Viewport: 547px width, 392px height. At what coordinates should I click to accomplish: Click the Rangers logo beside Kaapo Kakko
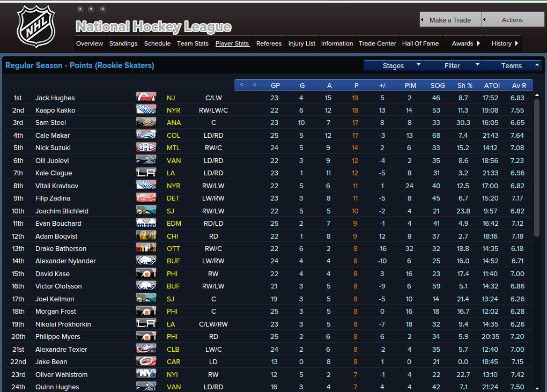pyautogui.click(x=146, y=110)
